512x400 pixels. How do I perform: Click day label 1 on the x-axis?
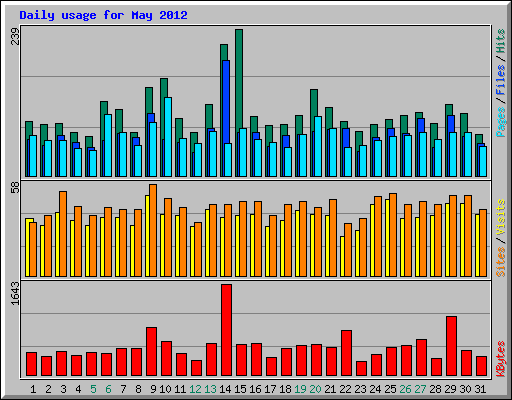(x=33, y=389)
